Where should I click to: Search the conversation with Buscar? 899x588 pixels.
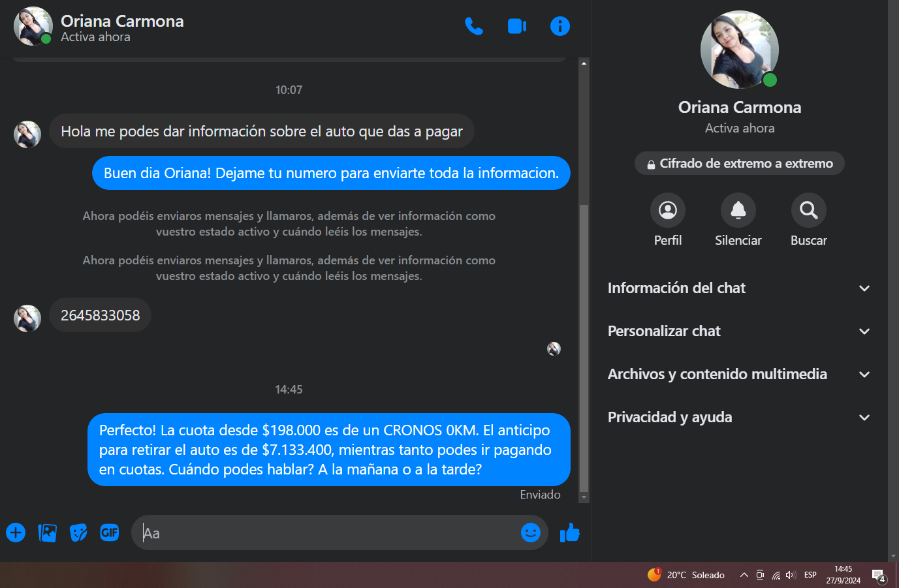coord(809,210)
